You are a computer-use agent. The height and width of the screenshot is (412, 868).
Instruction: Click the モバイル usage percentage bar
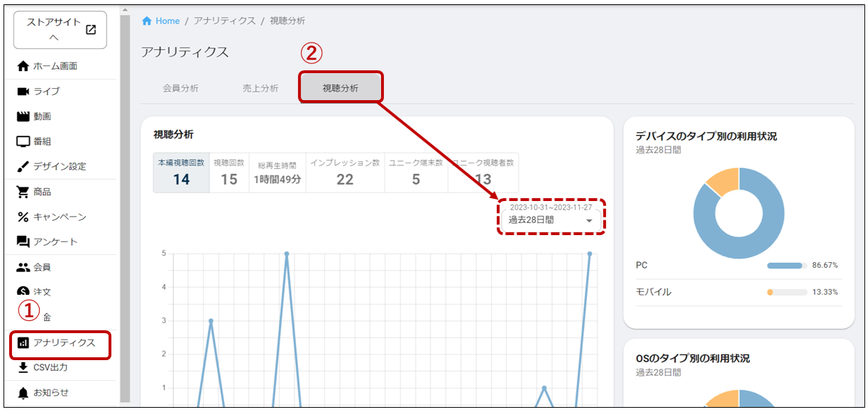[787, 292]
